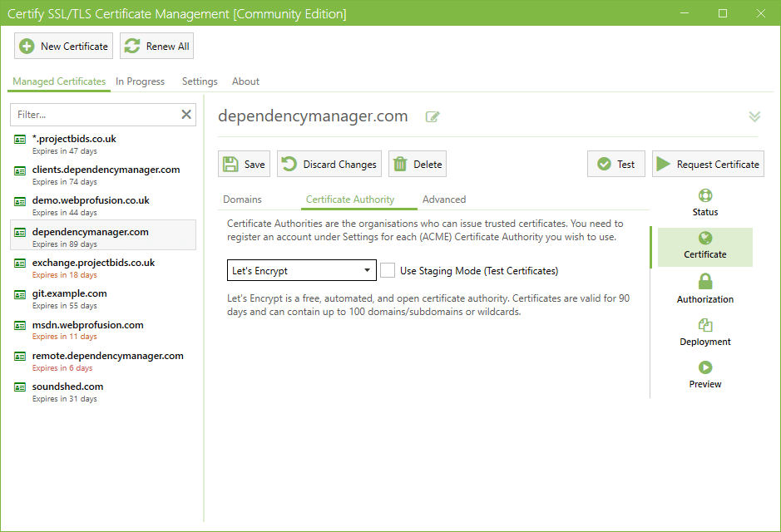The height and width of the screenshot is (532, 781).
Task: Click certificate icon next to soundshed.com
Action: 20,387
